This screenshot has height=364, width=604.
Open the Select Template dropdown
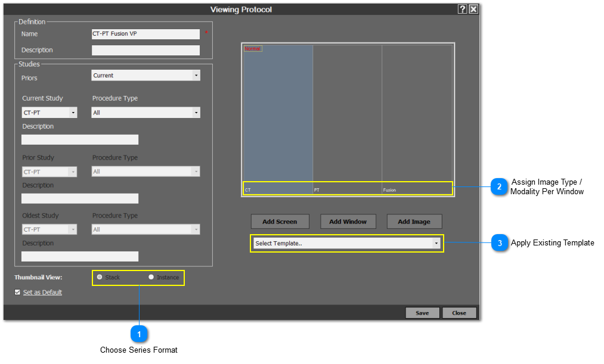point(346,243)
